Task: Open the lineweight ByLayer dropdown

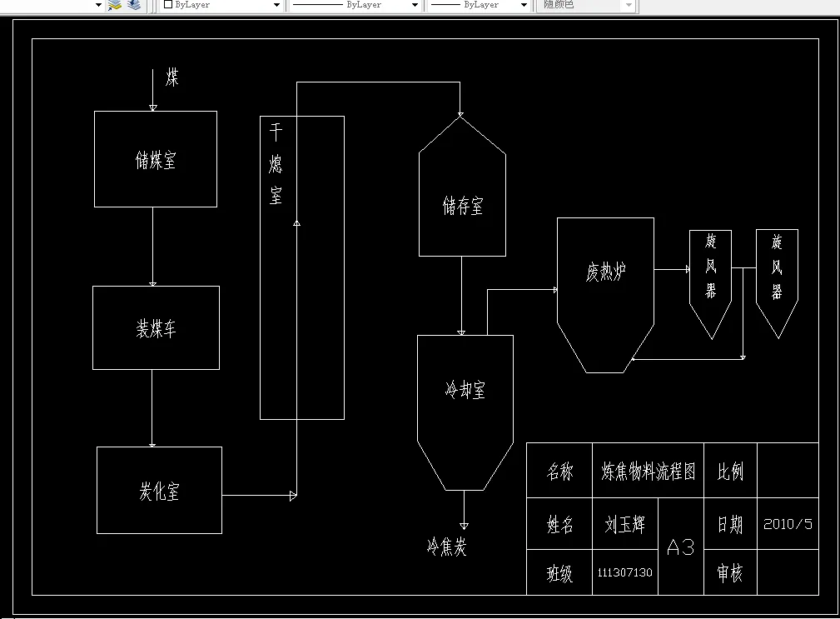Action: pyautogui.click(x=523, y=5)
